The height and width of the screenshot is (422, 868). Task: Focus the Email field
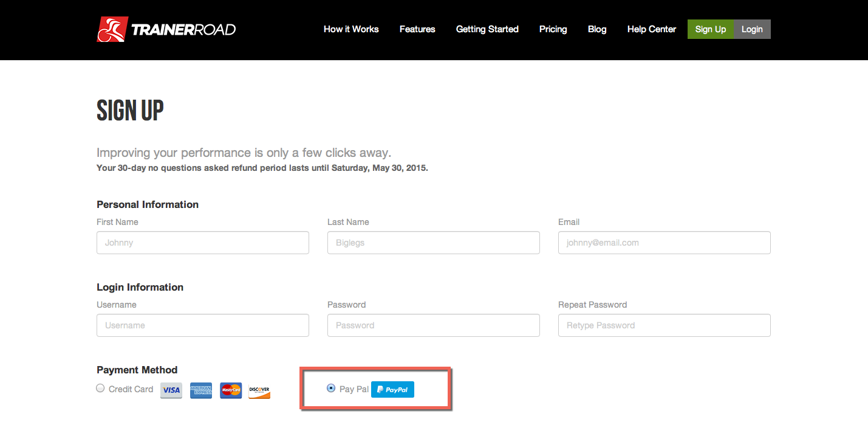click(x=665, y=243)
